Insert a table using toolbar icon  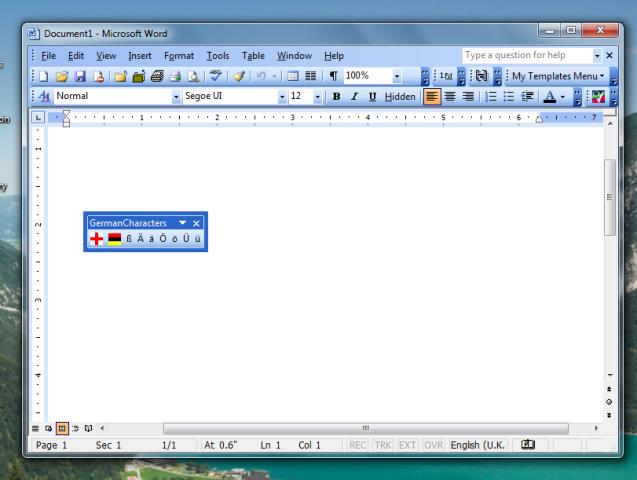point(293,76)
